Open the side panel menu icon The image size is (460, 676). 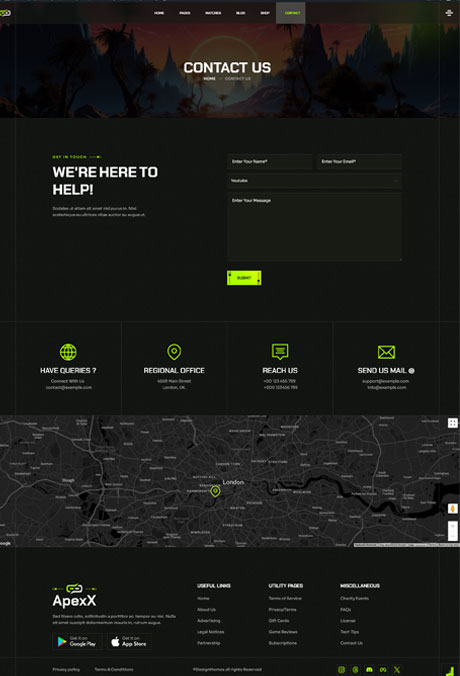pyautogui.click(x=449, y=13)
